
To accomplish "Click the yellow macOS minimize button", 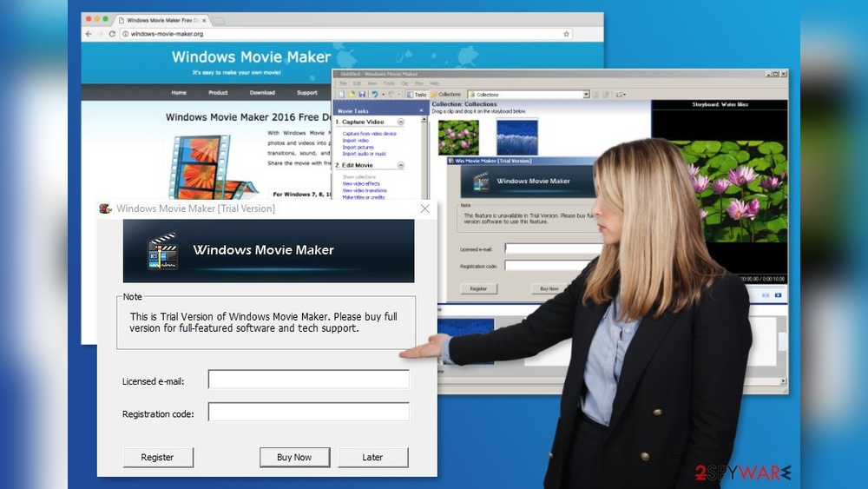I will coord(97,19).
